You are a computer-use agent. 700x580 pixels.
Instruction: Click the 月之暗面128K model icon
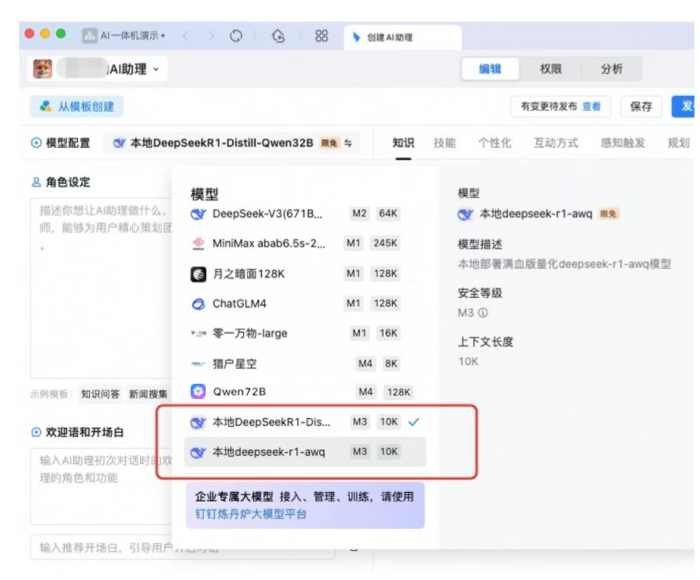click(198, 274)
